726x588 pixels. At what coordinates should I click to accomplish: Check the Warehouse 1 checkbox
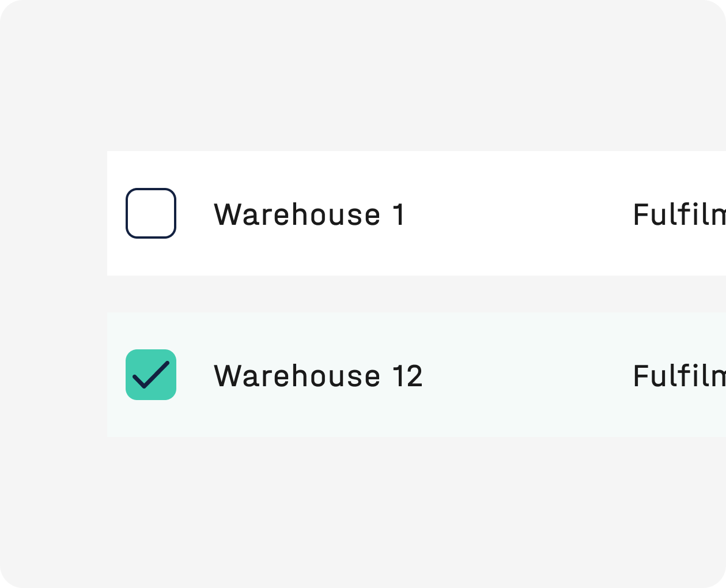[151, 213]
